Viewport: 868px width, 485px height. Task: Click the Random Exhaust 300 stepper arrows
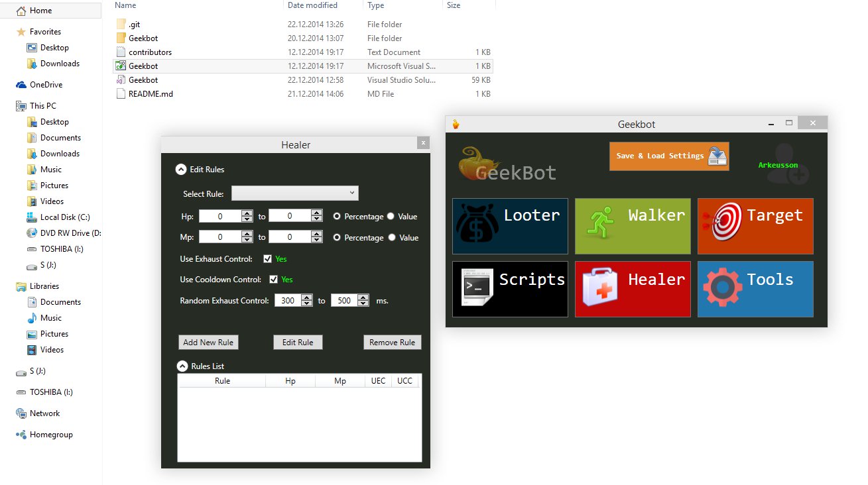tap(307, 300)
